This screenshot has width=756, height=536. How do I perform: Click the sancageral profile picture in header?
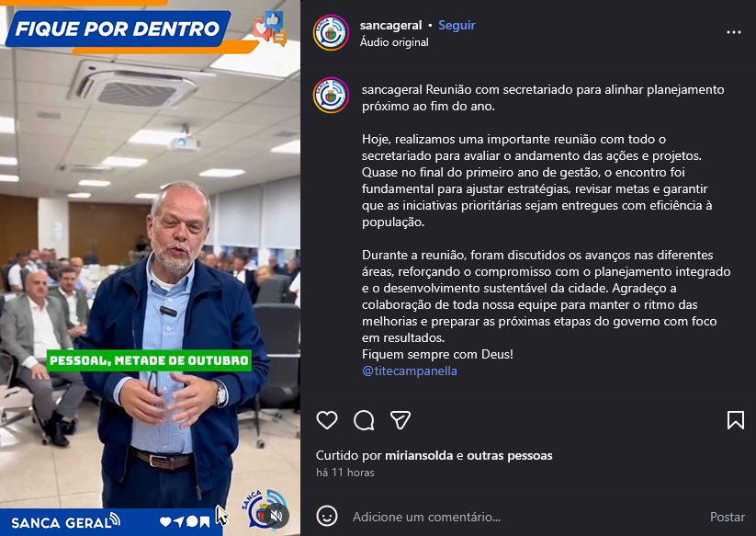pyautogui.click(x=331, y=33)
